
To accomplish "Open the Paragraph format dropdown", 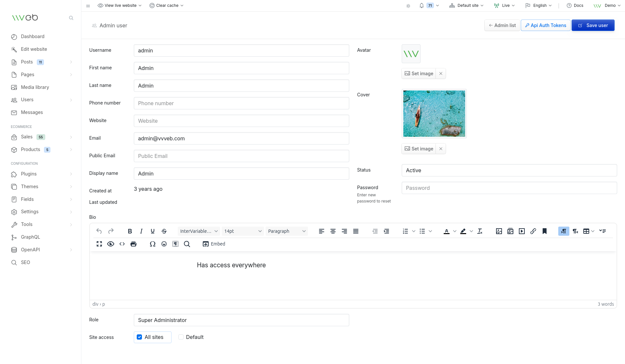I will click(286, 231).
